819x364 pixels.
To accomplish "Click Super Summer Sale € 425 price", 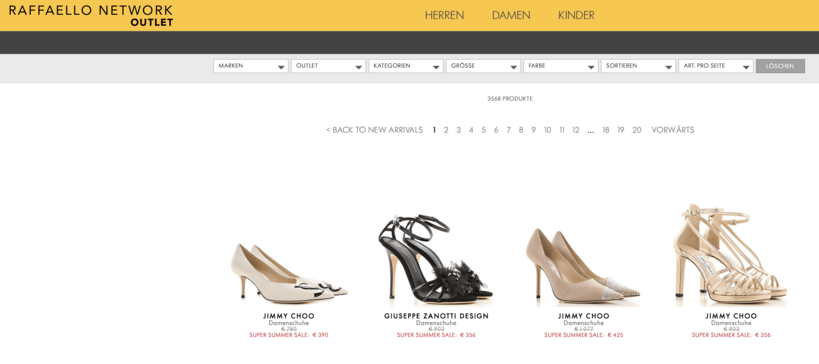I will (583, 335).
